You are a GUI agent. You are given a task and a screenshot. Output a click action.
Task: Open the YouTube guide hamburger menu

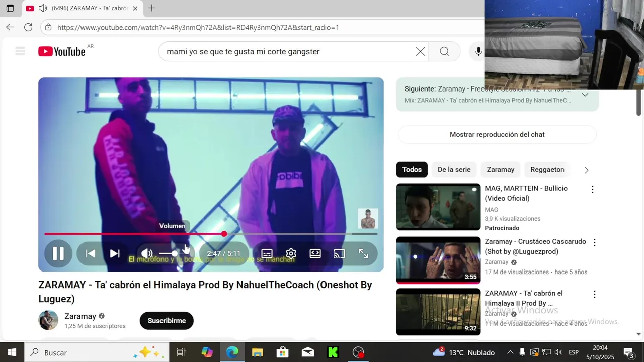(20, 51)
